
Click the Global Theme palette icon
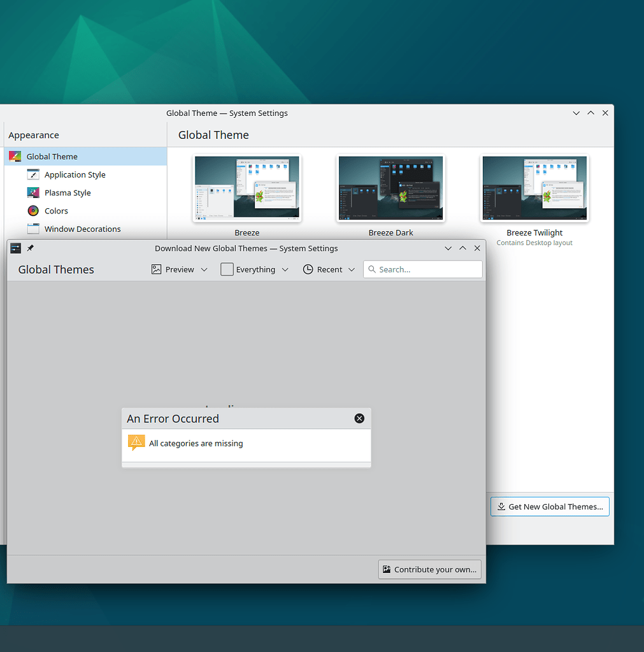coord(15,155)
